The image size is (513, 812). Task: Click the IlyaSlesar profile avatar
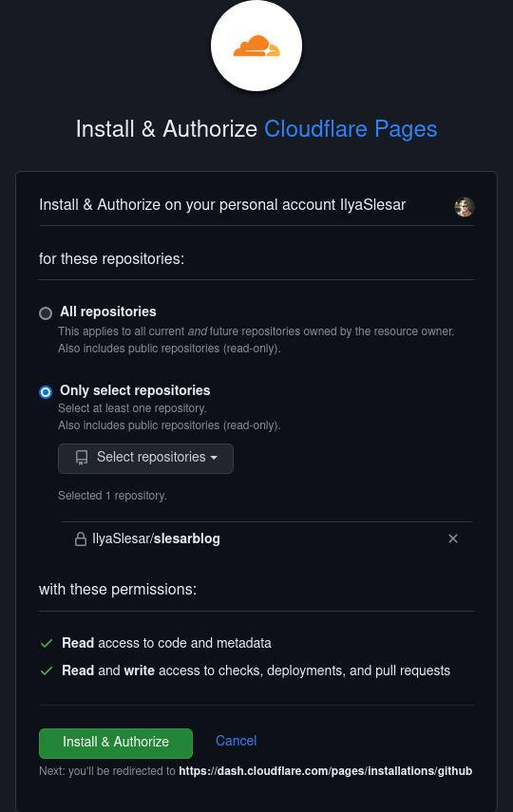465,207
